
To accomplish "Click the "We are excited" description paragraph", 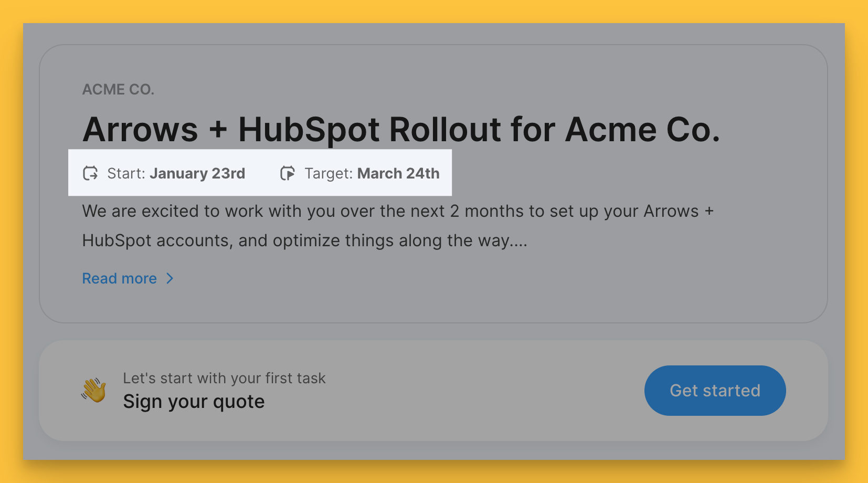I will coord(397,211).
